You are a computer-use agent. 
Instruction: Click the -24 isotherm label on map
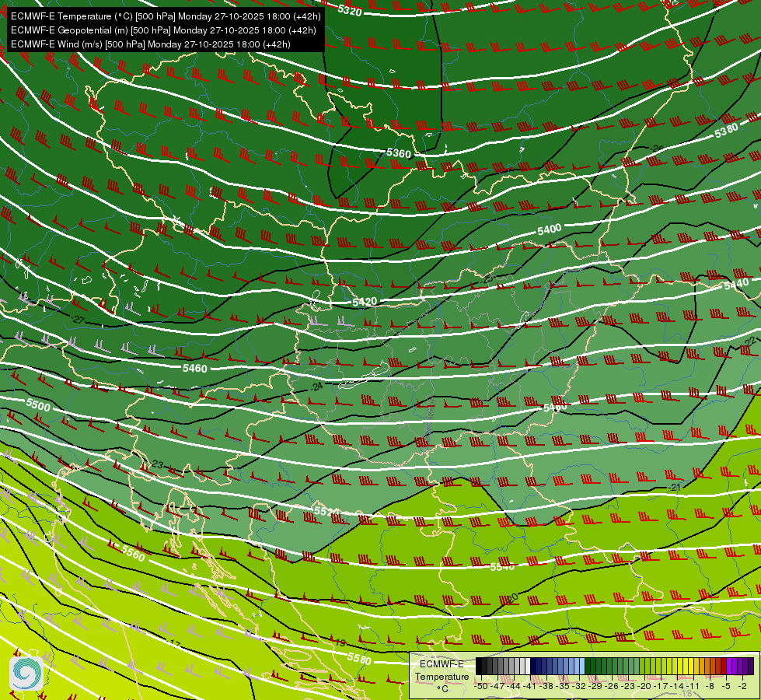tap(316, 387)
